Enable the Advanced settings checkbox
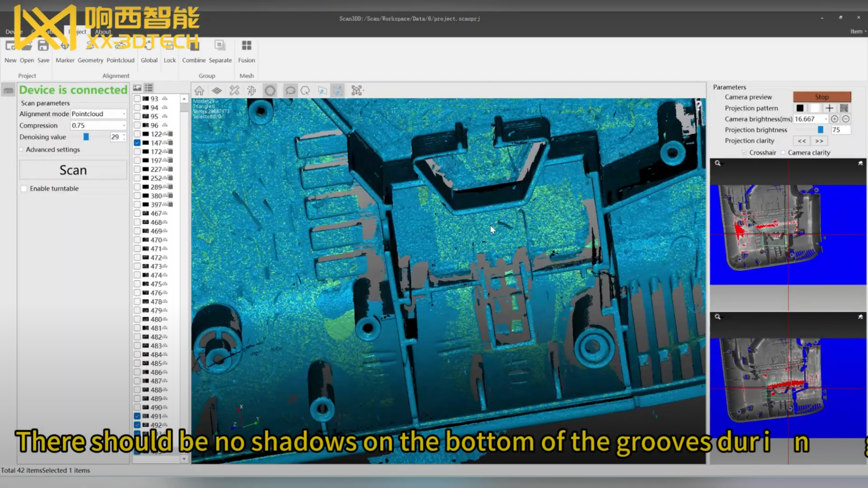The image size is (868, 488). tap(21, 150)
